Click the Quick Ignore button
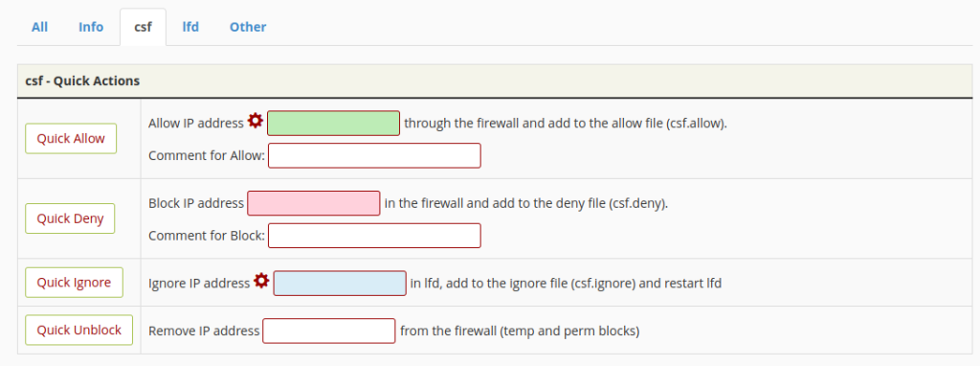 [74, 282]
